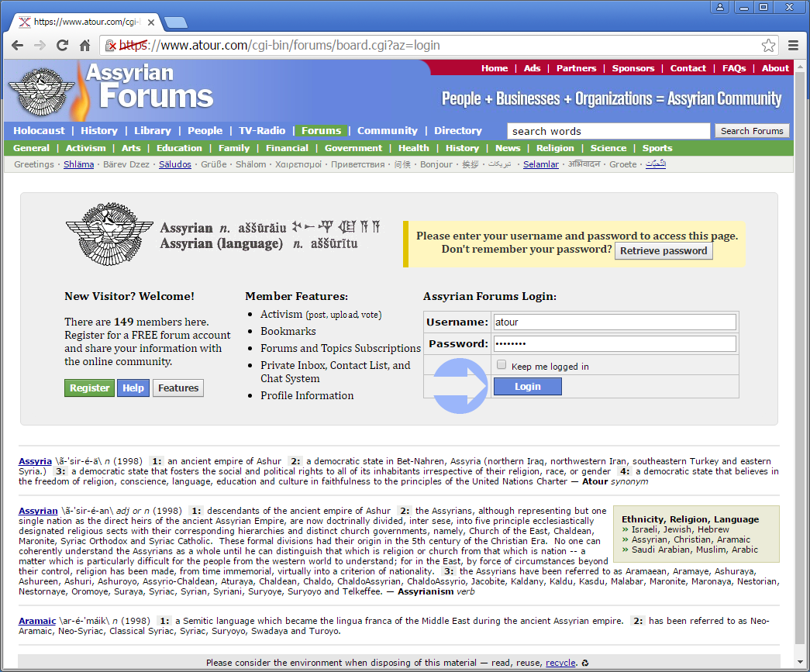Open the Science forum category
The width and height of the screenshot is (810, 672).
coord(608,148)
